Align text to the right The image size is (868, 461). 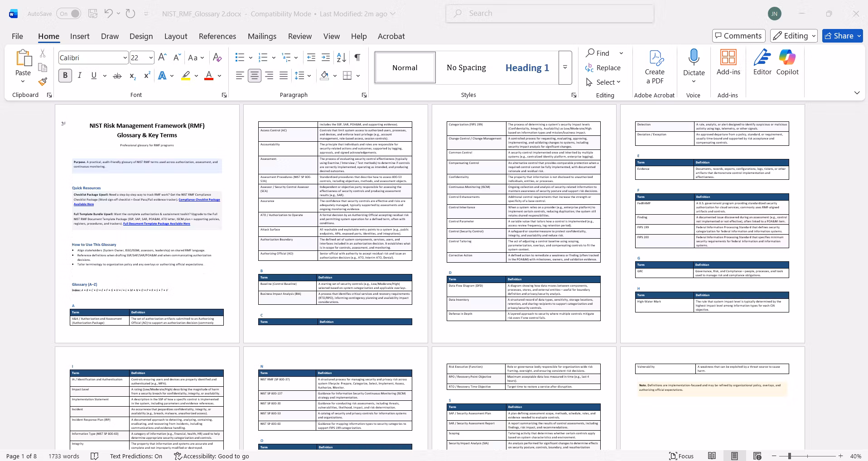(x=269, y=76)
